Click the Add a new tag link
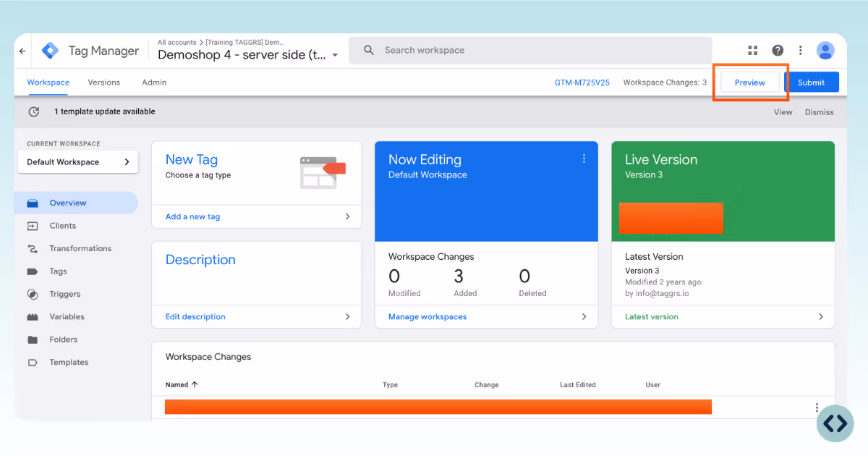This screenshot has width=868, height=456. 193,216
